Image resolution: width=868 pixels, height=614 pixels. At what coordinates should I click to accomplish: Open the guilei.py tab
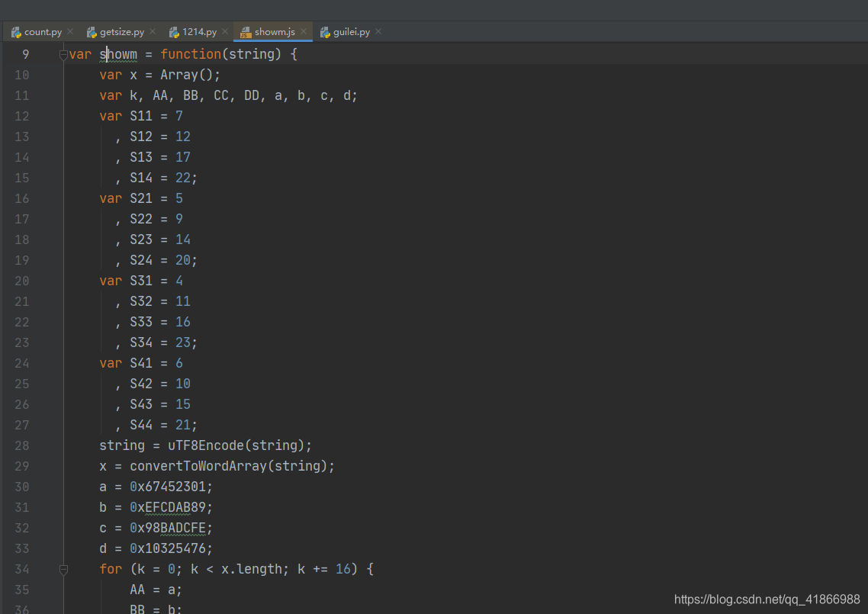click(x=352, y=32)
